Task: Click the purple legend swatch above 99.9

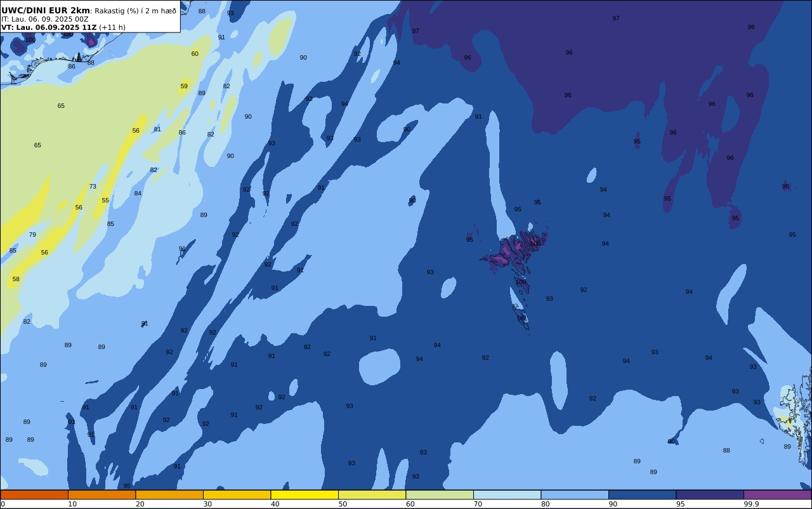Action: click(777, 494)
